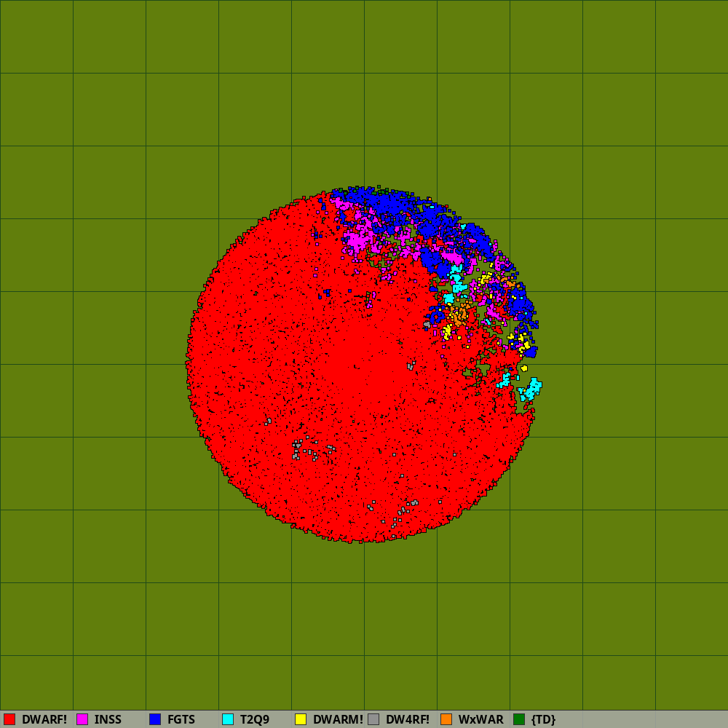Click the DWARM! legend text
The width and height of the screenshot is (728, 728).
coord(338,719)
